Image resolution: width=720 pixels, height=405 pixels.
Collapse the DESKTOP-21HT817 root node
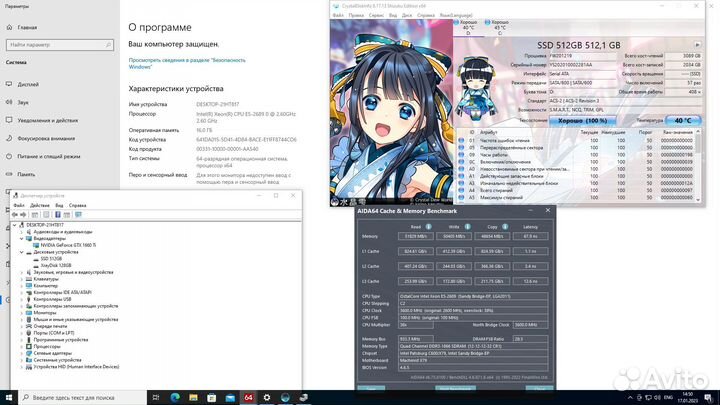(x=15, y=225)
